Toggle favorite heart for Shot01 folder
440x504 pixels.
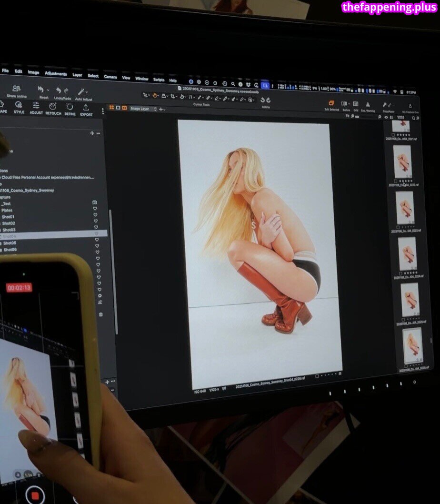point(95,215)
